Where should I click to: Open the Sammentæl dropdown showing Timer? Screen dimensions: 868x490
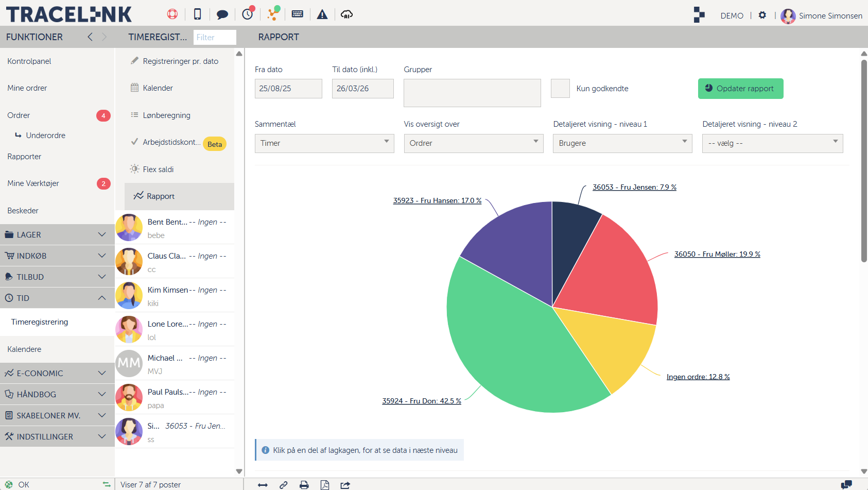tap(324, 143)
